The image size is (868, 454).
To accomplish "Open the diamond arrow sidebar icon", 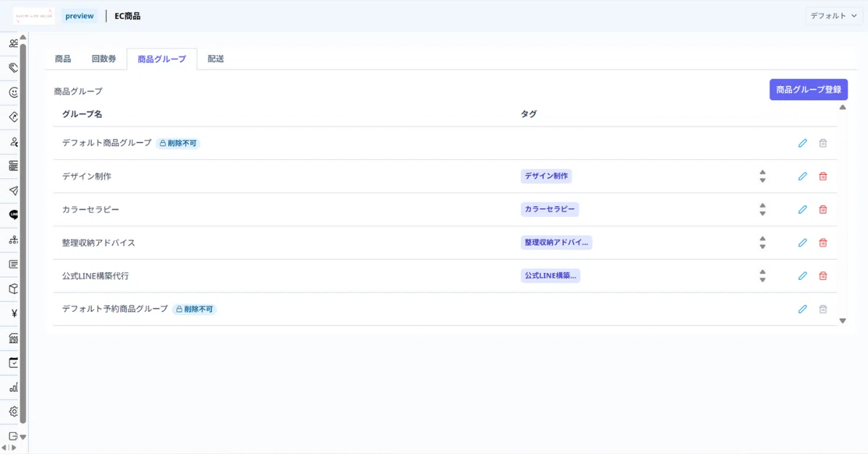I will coord(13,117).
